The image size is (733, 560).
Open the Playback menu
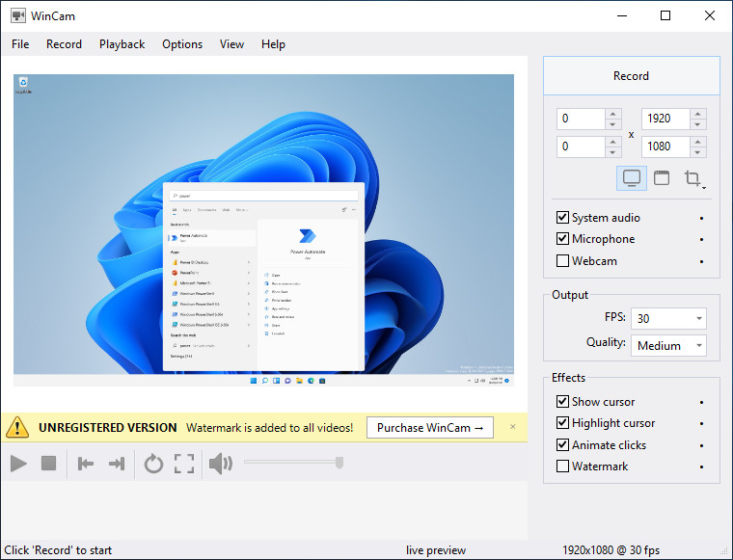(x=122, y=44)
